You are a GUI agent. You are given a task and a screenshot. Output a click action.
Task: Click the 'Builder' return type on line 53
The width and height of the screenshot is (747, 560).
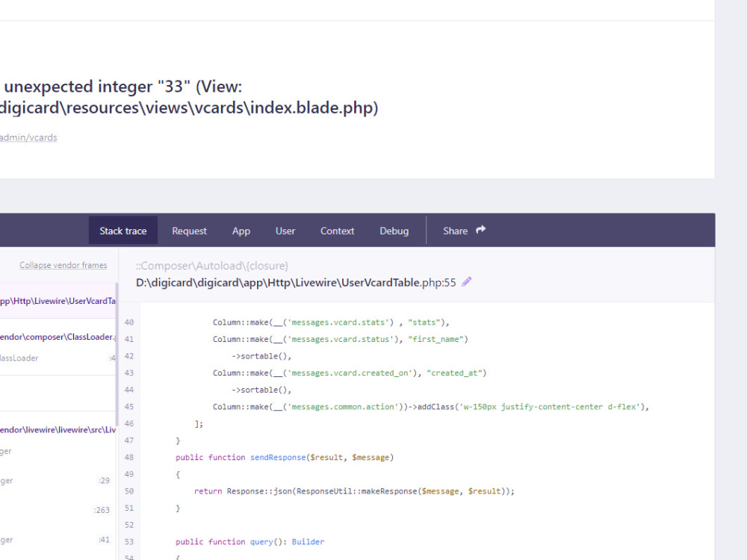308,541
